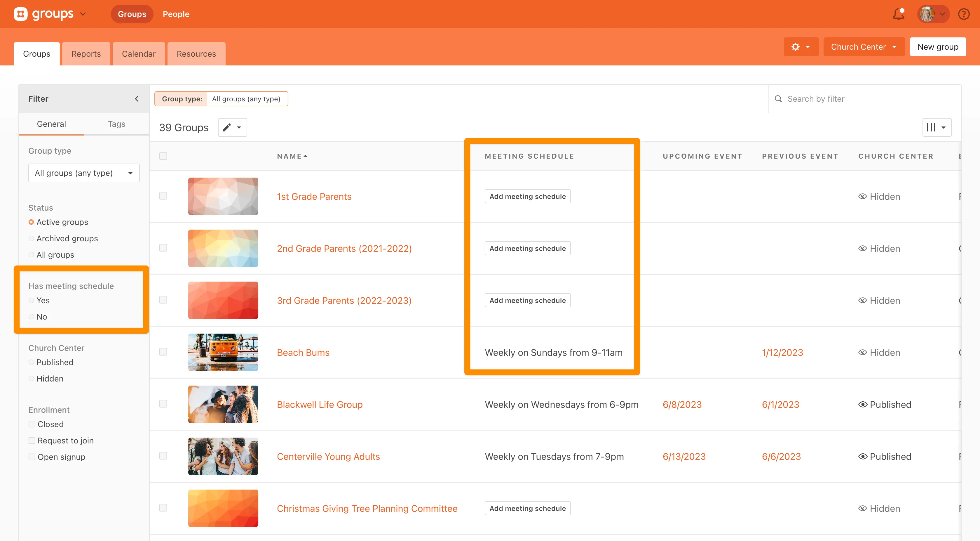
Task: Click the Groups app logo icon
Action: pyautogui.click(x=20, y=14)
